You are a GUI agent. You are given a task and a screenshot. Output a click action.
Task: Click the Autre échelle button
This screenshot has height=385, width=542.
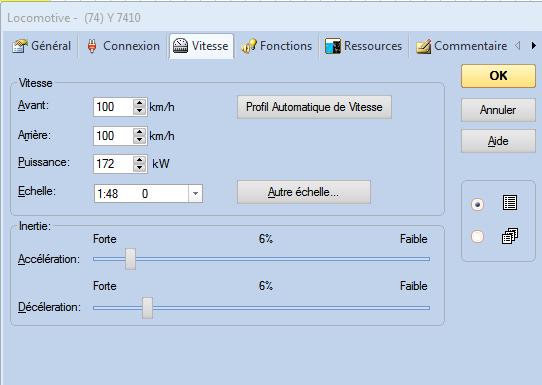pyautogui.click(x=304, y=192)
